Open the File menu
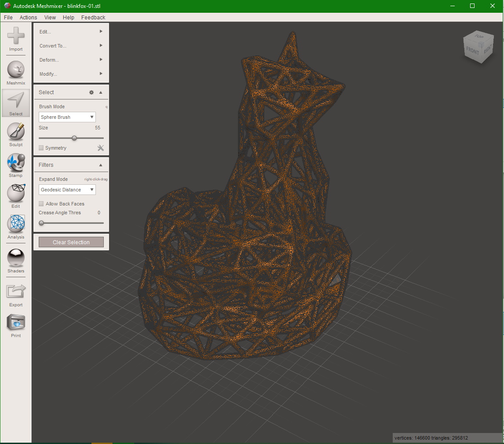 (x=8, y=17)
